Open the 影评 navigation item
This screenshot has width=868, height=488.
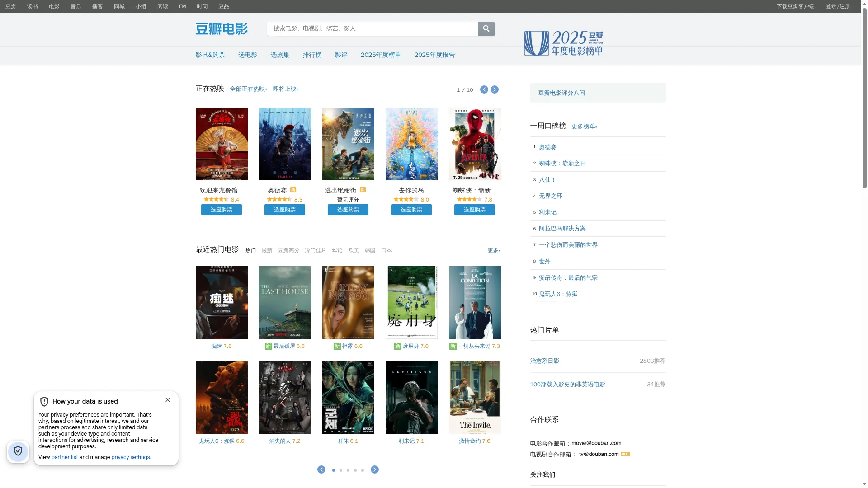[341, 55]
